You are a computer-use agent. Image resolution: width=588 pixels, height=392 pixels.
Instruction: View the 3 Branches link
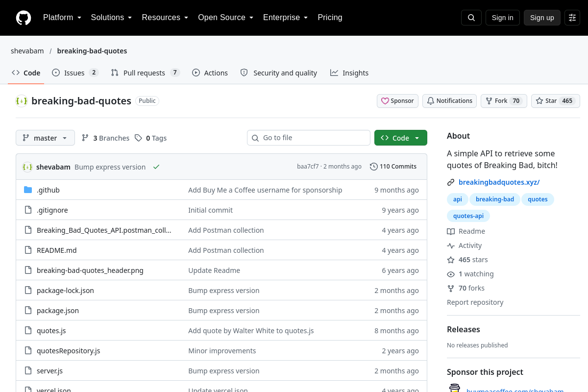(105, 138)
